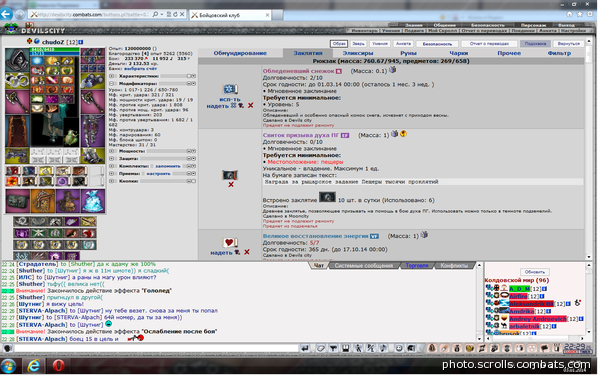Click the blue crystal bag inventory icon

click(x=93, y=201)
